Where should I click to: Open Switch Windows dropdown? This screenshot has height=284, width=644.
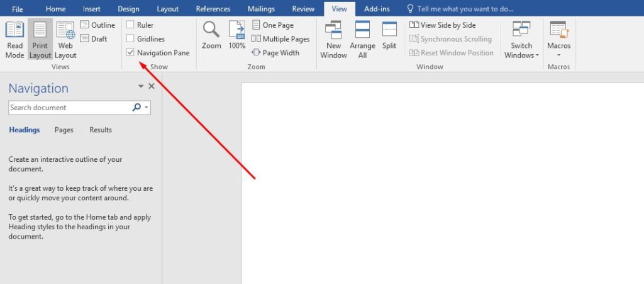521,40
